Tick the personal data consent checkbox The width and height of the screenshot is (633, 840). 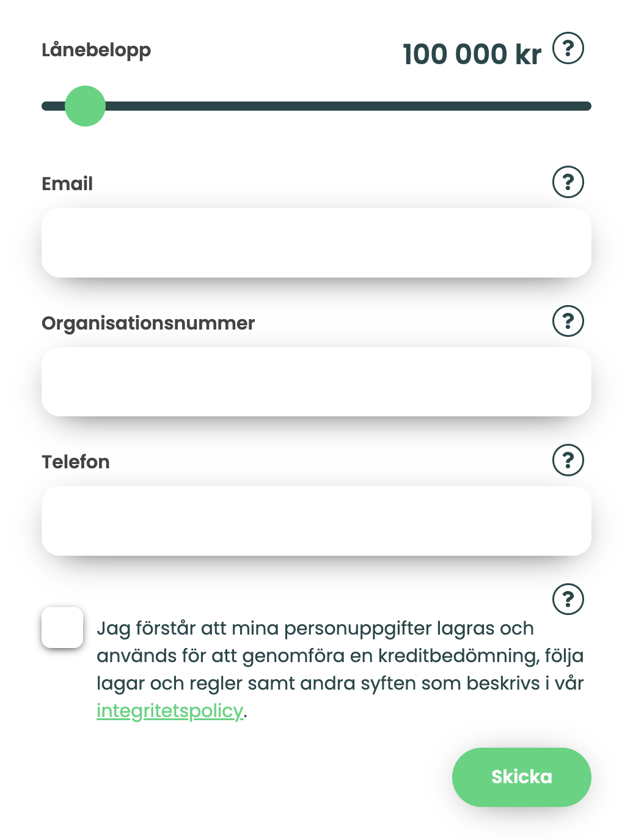pos(62,627)
